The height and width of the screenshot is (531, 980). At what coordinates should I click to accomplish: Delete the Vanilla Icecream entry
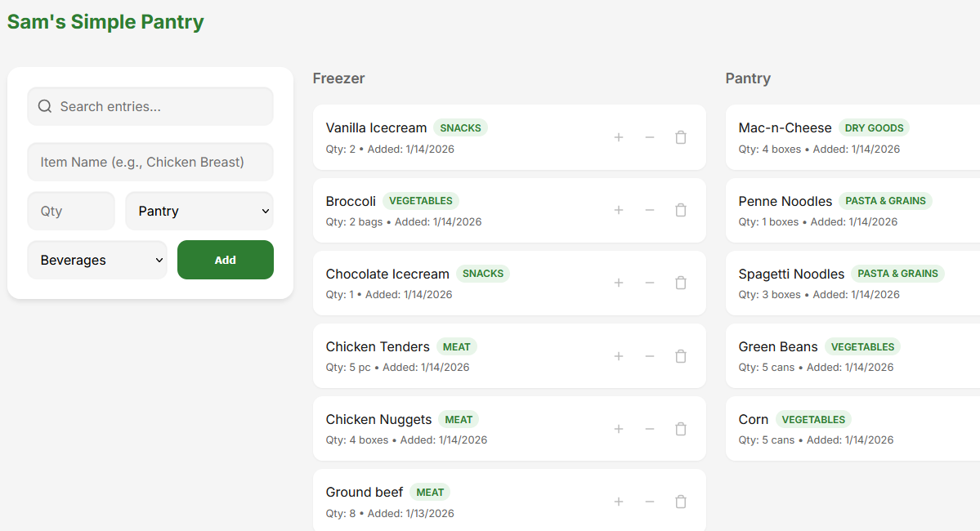pos(680,137)
